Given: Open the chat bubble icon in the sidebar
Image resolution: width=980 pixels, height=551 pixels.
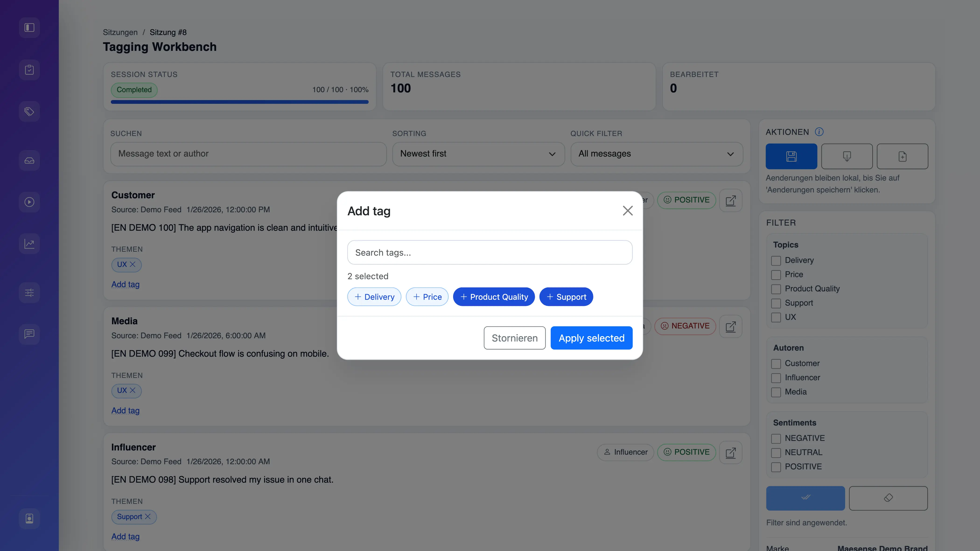Looking at the screenshot, I should 29,334.
